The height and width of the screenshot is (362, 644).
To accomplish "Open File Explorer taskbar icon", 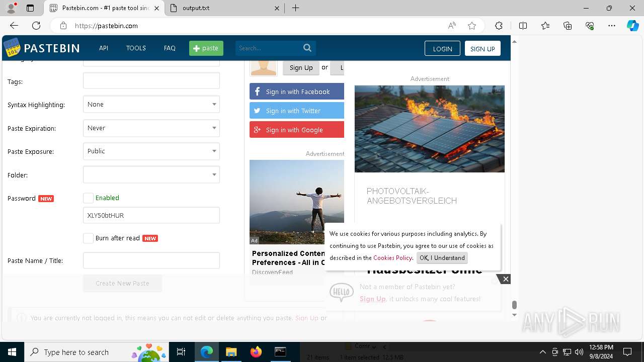I will tap(231, 352).
